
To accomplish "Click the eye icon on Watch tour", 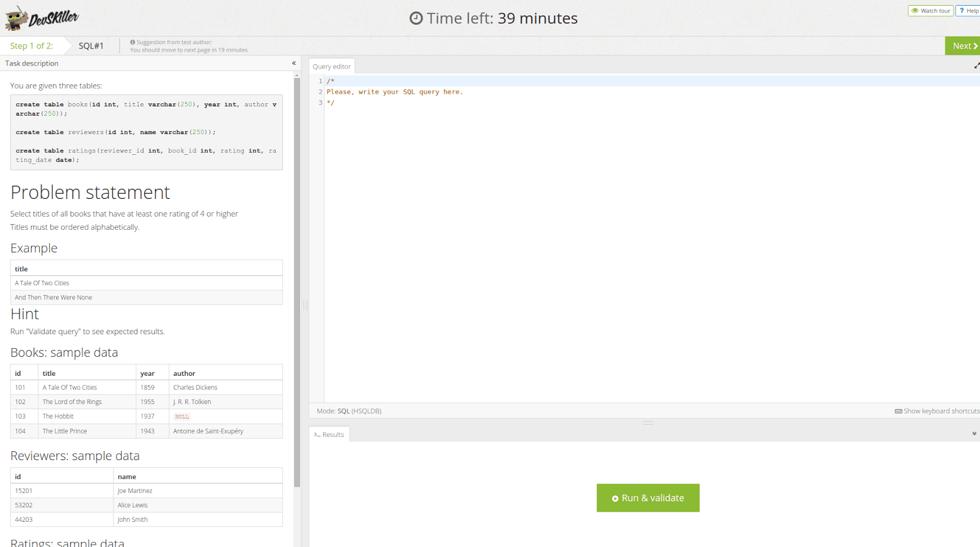I will tap(915, 11).
